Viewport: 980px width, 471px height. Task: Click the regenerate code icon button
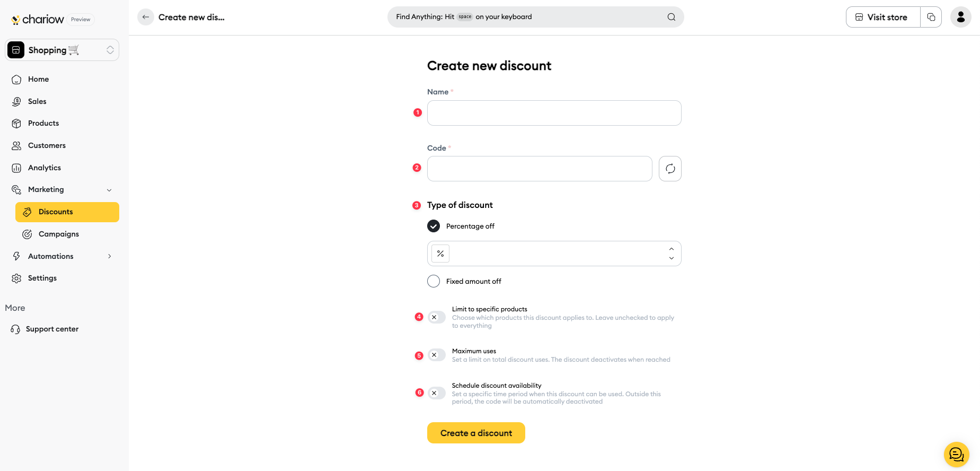pos(670,169)
